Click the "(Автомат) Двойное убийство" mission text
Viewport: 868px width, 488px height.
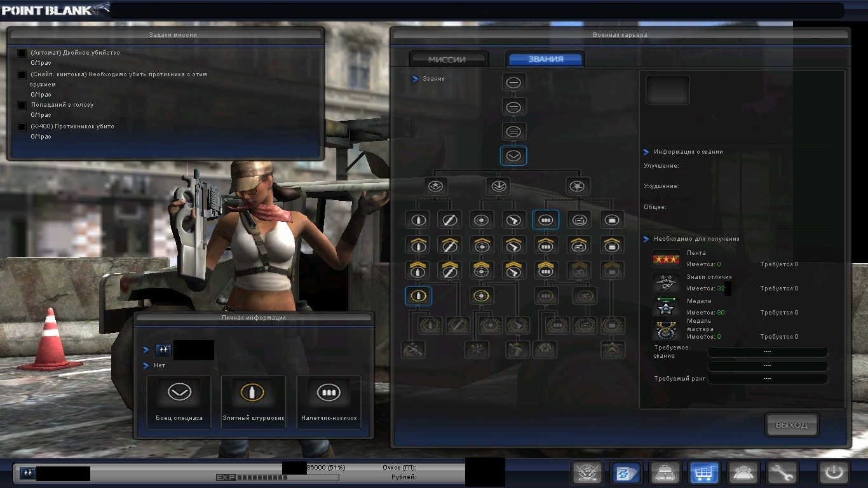[75, 53]
